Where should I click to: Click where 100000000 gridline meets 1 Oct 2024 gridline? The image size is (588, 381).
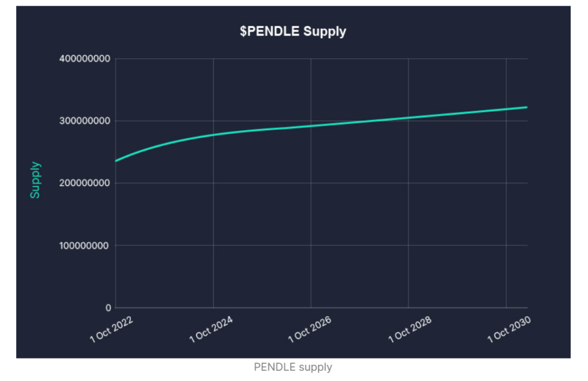point(213,246)
